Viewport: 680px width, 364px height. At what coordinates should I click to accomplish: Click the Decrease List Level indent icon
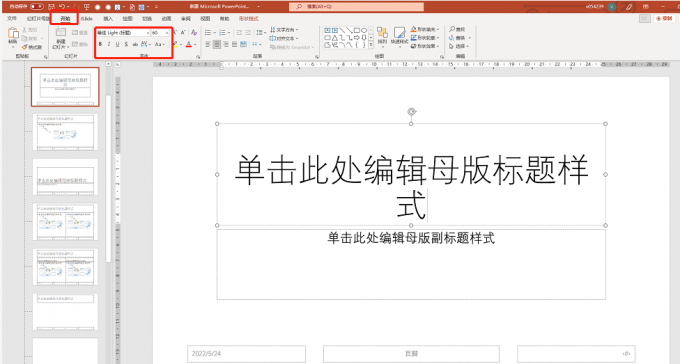point(239,33)
